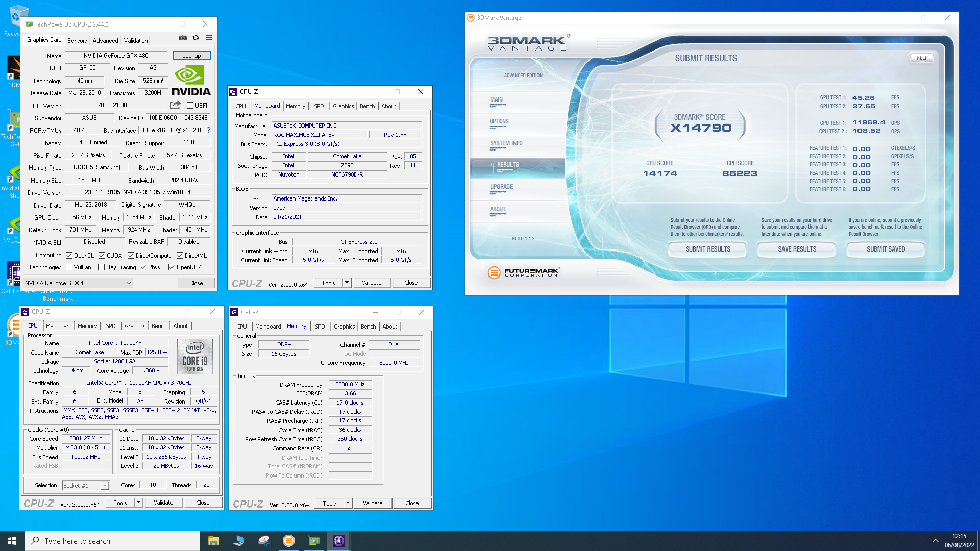Screen dimensions: 980x551
Task: Click the bus interface question mark icon
Action: [x=208, y=130]
